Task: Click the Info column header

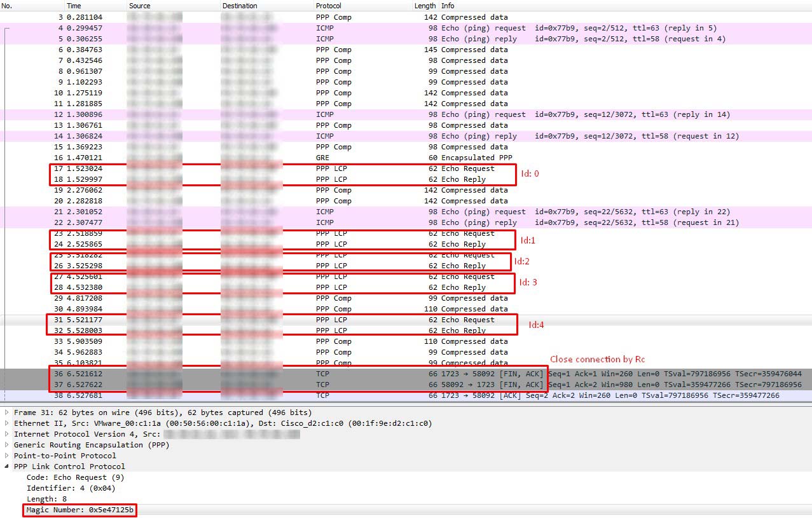Action: tap(626, 6)
